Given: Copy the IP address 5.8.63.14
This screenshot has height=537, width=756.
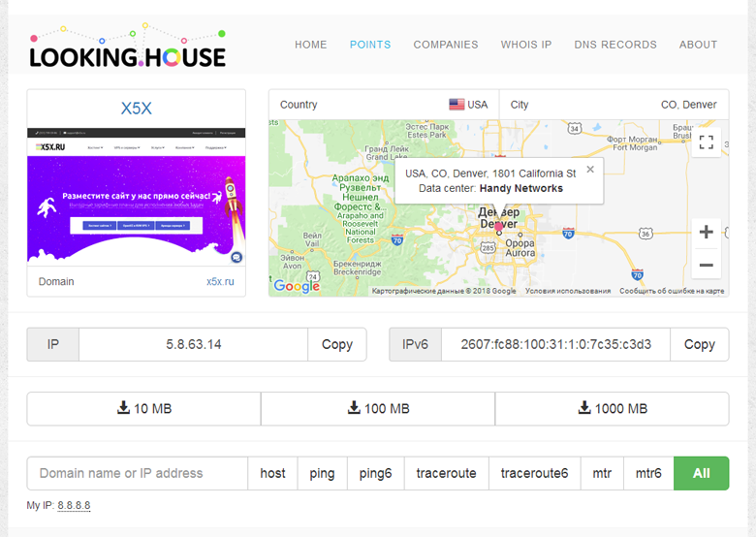Looking at the screenshot, I should pos(337,345).
